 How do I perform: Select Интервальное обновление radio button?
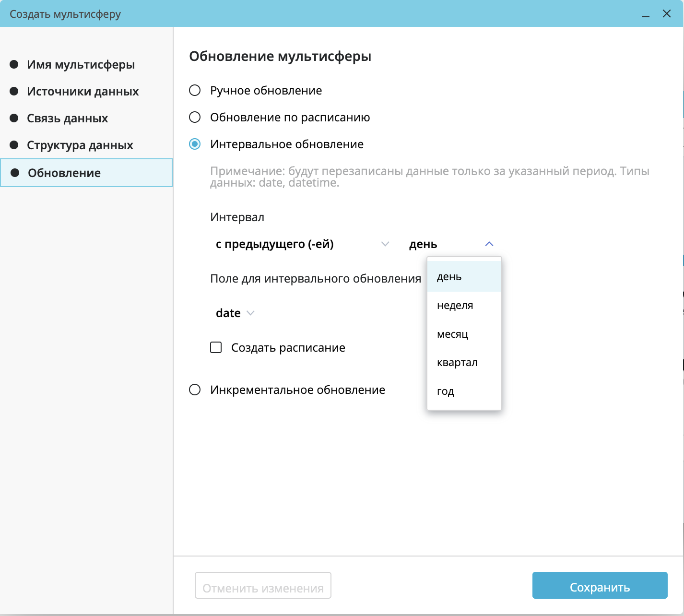(195, 144)
